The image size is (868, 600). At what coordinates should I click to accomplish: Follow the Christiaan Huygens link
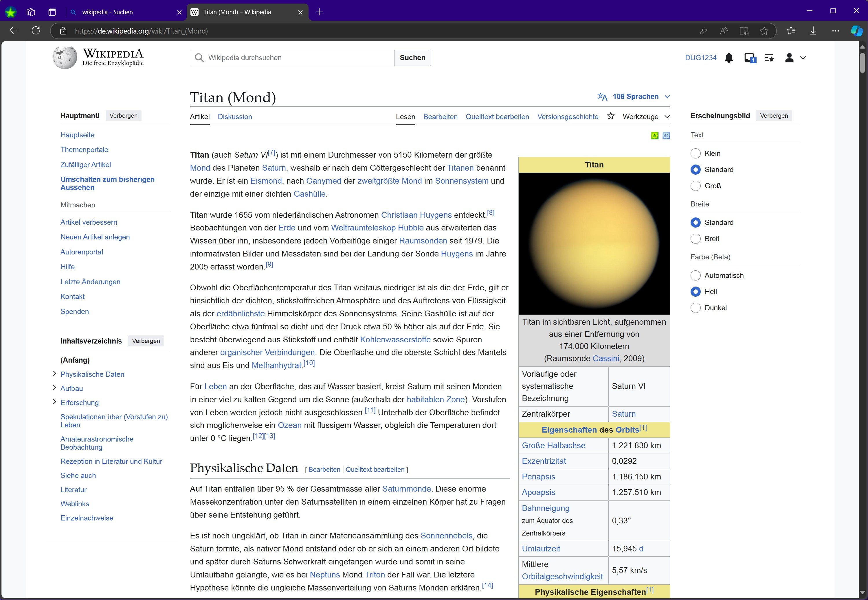(x=416, y=215)
